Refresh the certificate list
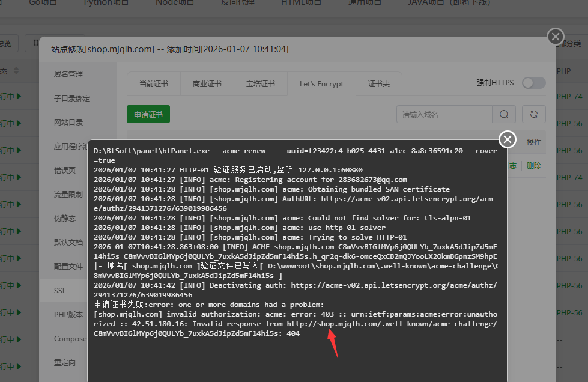The width and height of the screenshot is (588, 382). pyautogui.click(x=533, y=114)
